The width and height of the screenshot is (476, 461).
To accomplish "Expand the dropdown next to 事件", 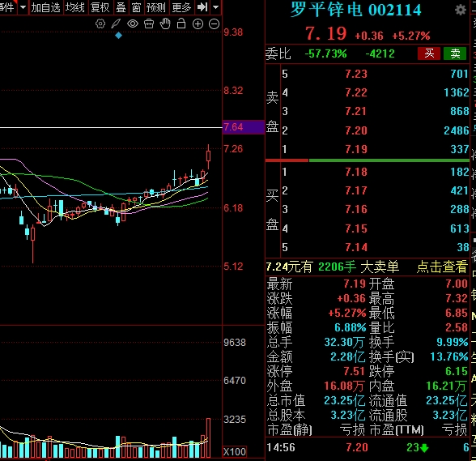I will pyautogui.click(x=23, y=7).
